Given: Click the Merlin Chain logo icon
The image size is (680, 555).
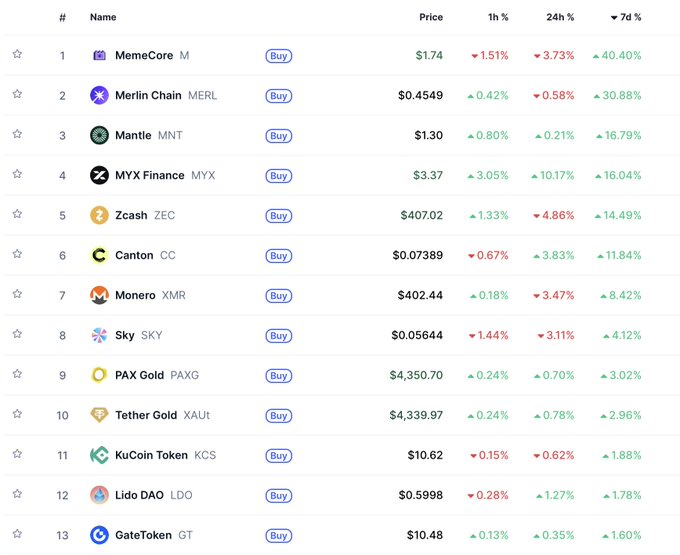Looking at the screenshot, I should [99, 95].
